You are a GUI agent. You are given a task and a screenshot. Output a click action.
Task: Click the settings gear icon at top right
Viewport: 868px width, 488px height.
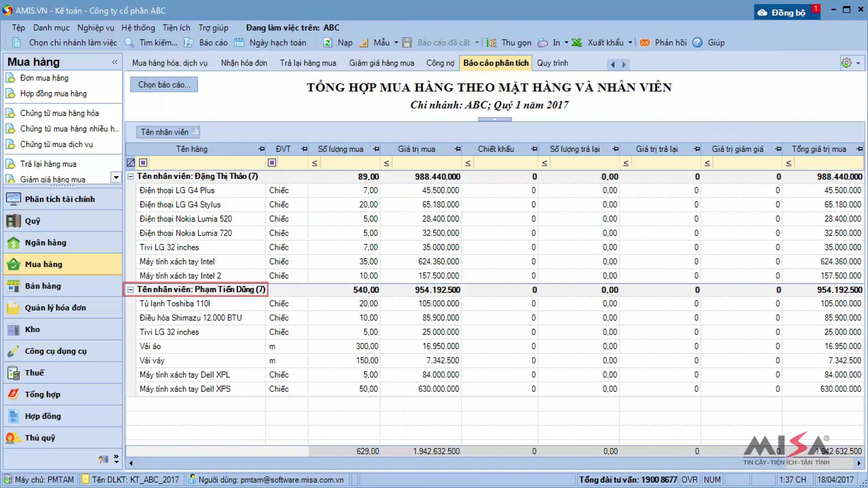[847, 63]
